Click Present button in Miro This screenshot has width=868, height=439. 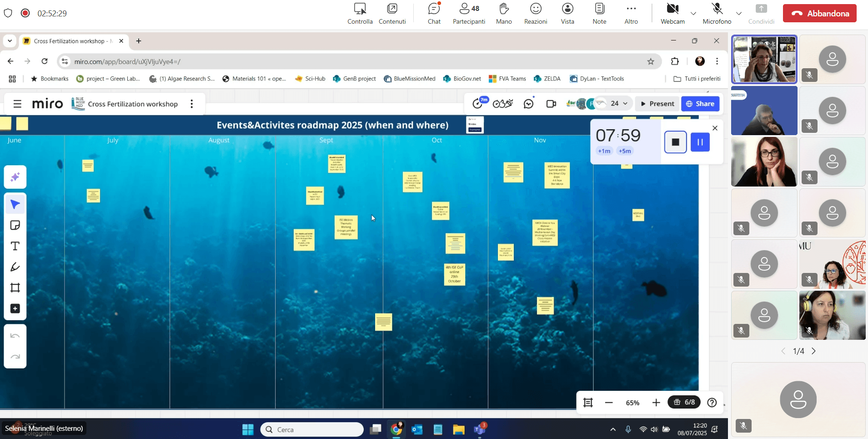coord(657,104)
